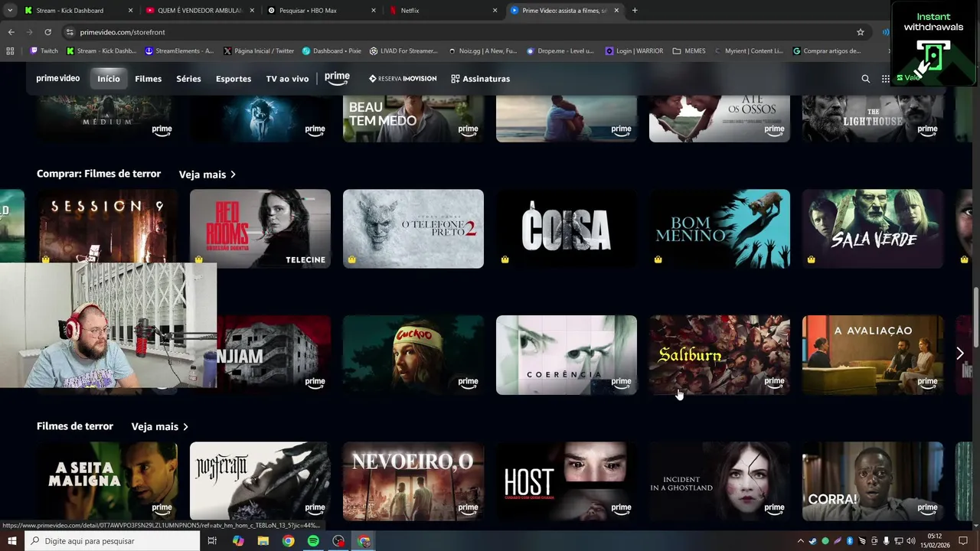Open the Coerência movie thumbnail
980x551 pixels.
point(567,354)
